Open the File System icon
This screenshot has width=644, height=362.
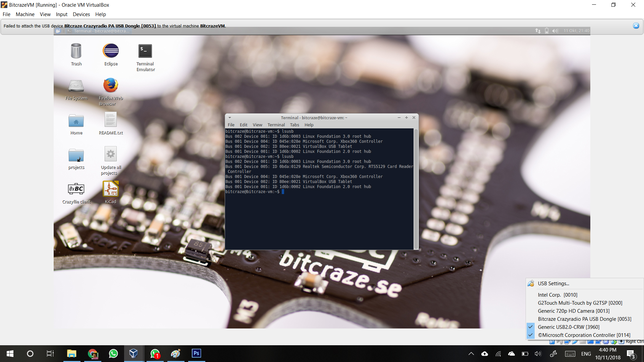point(76,86)
